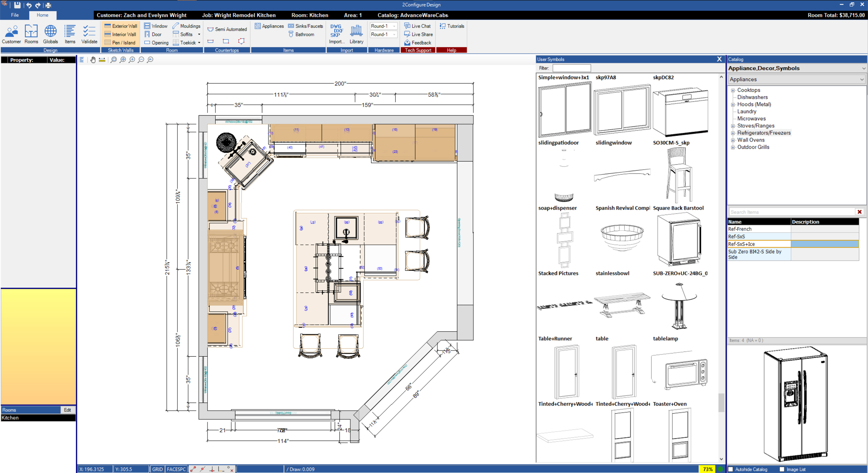Image resolution: width=868 pixels, height=473 pixels.
Task: Open the File menu
Action: pos(14,15)
